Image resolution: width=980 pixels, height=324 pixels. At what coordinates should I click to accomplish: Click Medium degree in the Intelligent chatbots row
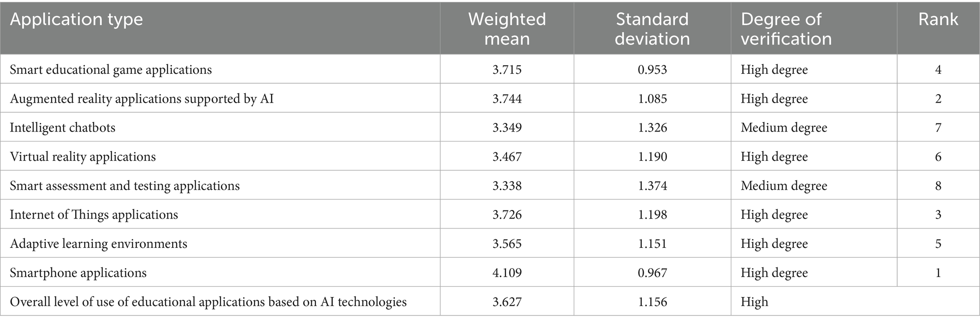click(784, 128)
